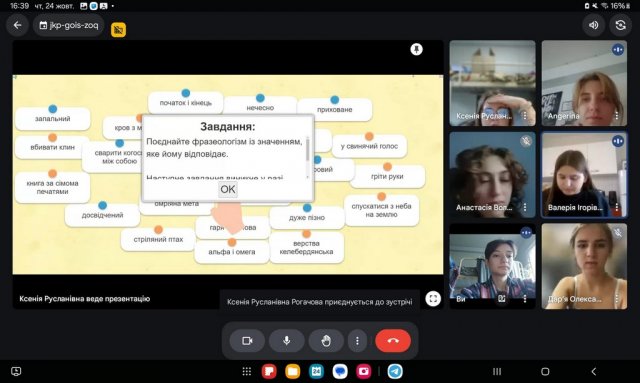Enter fullscreen on the presentation
640x383 pixels.
click(x=433, y=299)
